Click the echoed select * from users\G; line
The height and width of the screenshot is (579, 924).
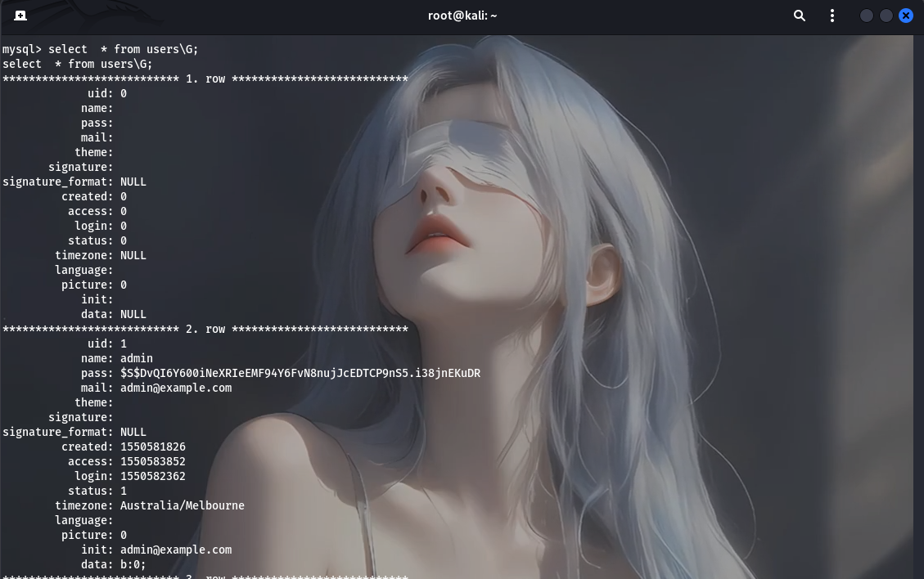click(77, 65)
